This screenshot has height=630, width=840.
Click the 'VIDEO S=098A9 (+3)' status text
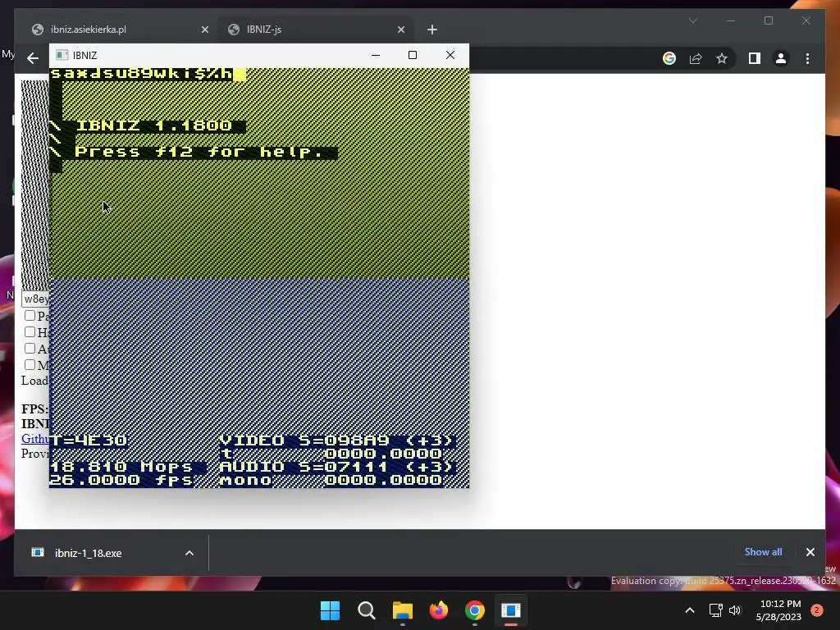click(337, 441)
